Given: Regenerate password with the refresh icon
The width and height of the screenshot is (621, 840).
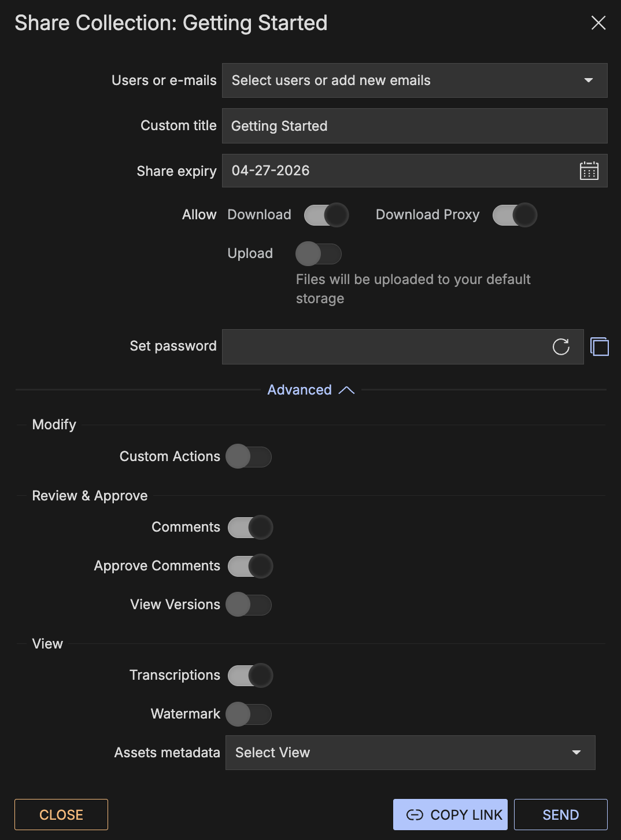Looking at the screenshot, I should pos(561,347).
